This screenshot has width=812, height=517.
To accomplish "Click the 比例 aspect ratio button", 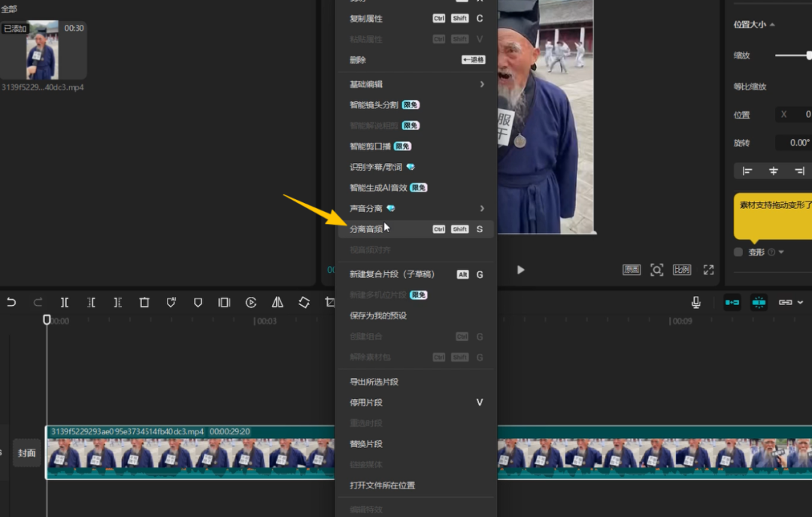I will click(681, 270).
